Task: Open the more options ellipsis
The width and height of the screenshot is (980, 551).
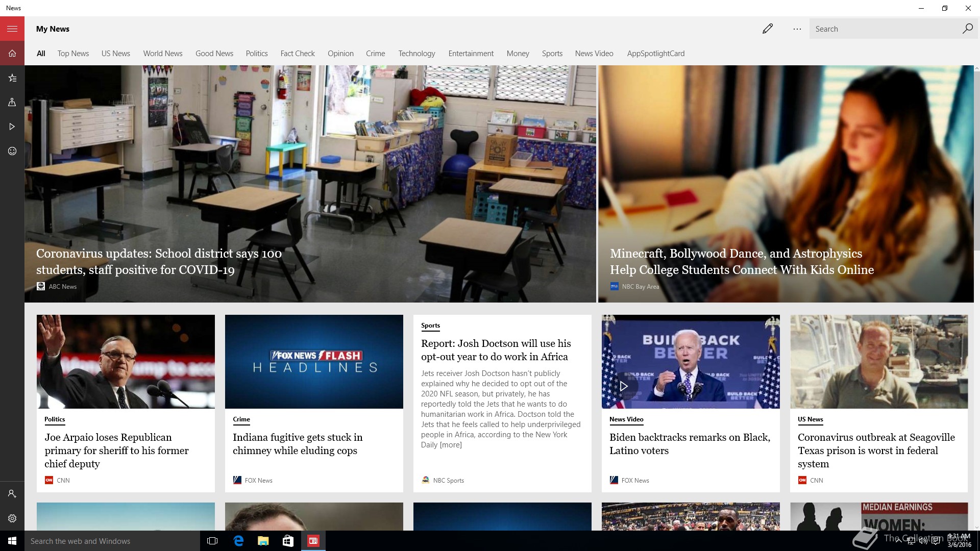Action: coord(797,29)
